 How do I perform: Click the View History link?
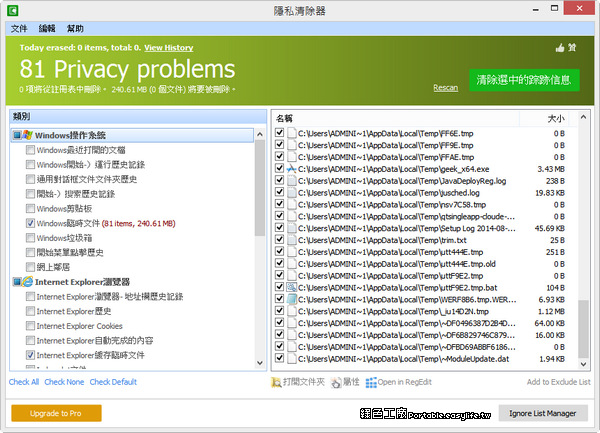tap(169, 48)
